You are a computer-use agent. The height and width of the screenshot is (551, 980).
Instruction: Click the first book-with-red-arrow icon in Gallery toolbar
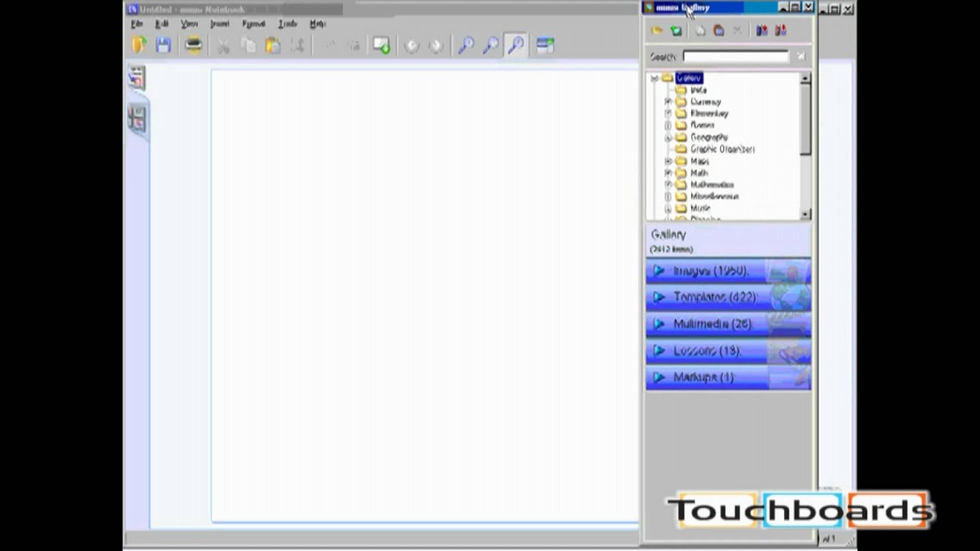pos(762,31)
